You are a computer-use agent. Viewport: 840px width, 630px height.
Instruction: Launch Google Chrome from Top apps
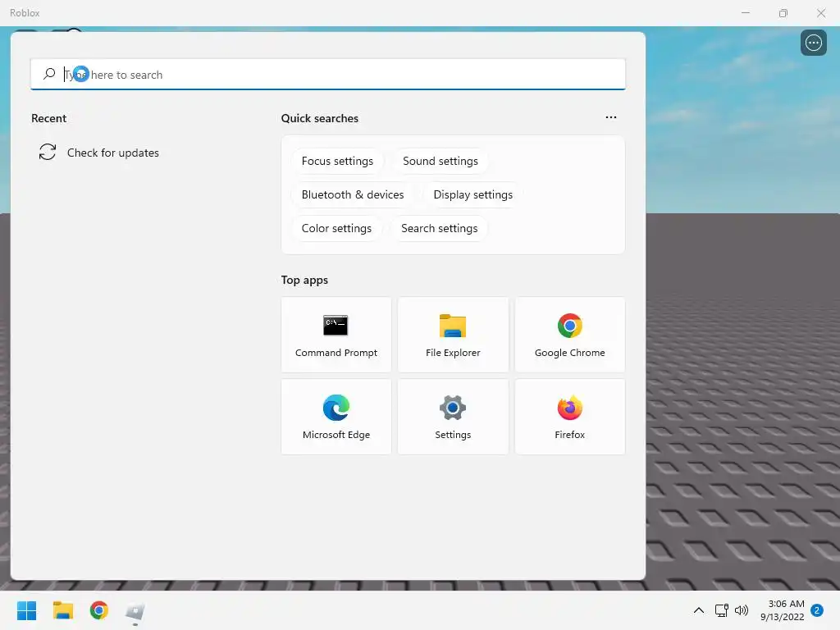(x=569, y=335)
